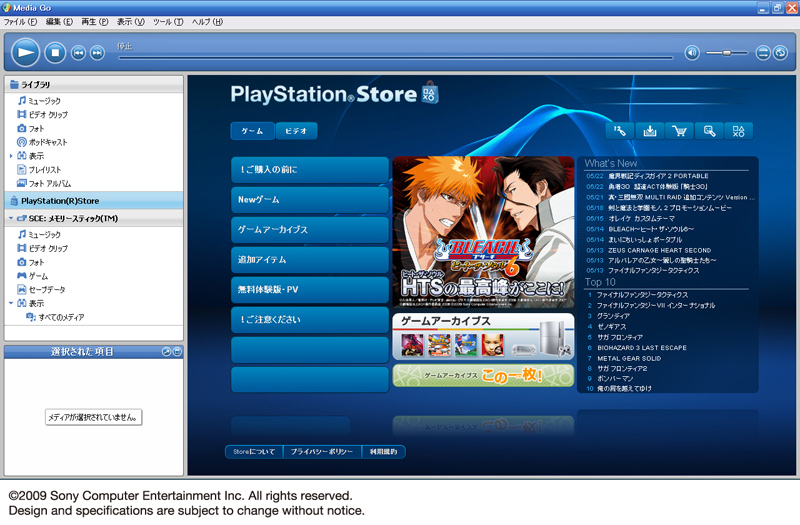Open the 追加アイテム category
The height and width of the screenshot is (525, 800).
pyautogui.click(x=310, y=260)
